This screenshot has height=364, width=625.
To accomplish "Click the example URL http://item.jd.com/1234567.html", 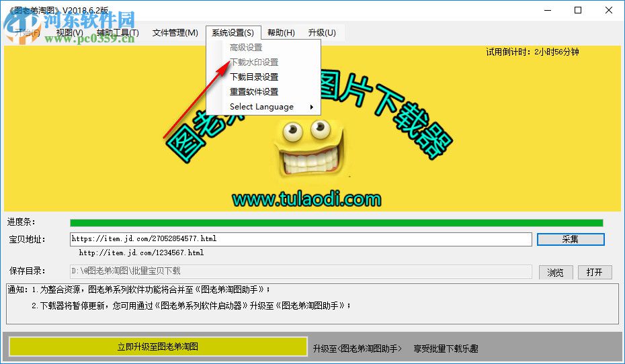I will coord(142,253).
